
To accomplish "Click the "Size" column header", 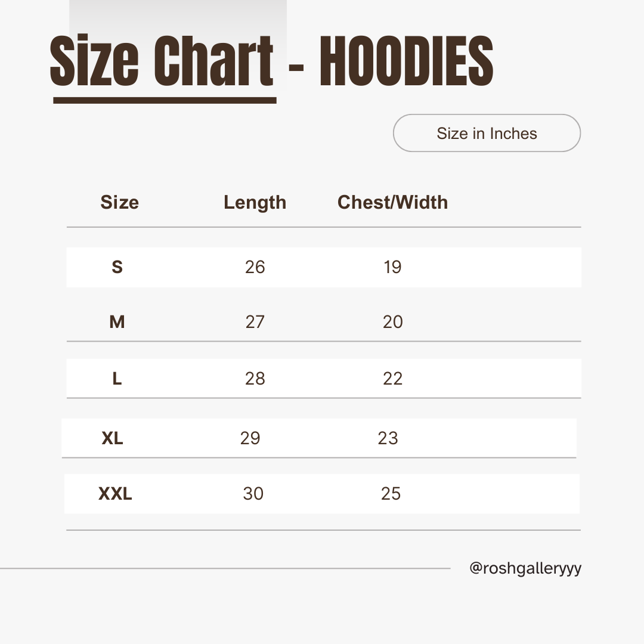I will tap(119, 202).
